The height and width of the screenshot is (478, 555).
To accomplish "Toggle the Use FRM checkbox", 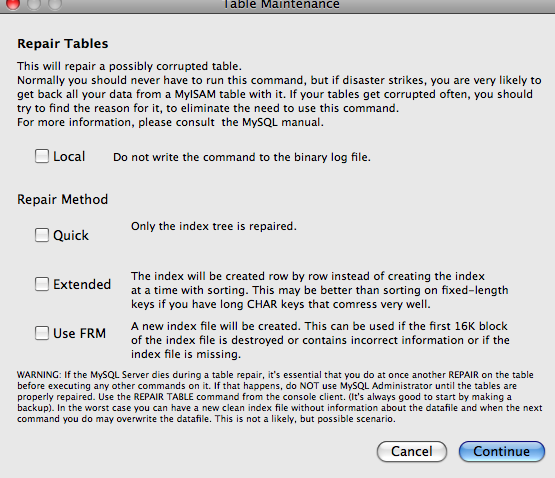I will (x=42, y=333).
